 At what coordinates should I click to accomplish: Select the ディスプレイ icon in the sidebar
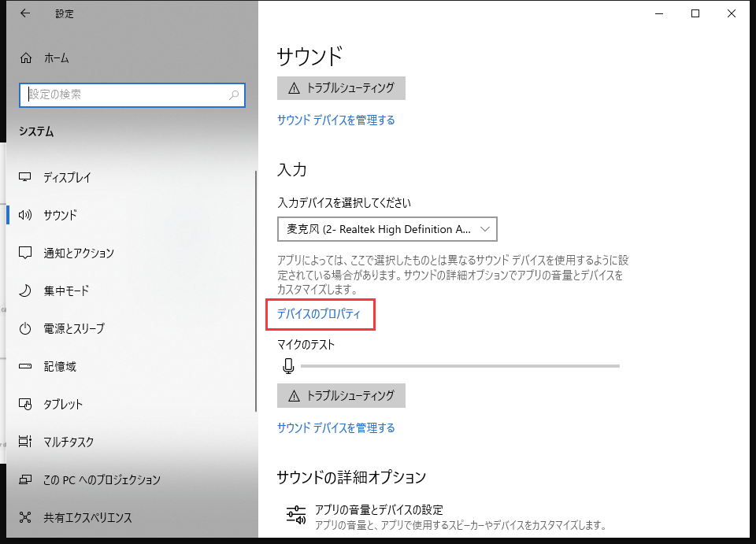point(24,177)
